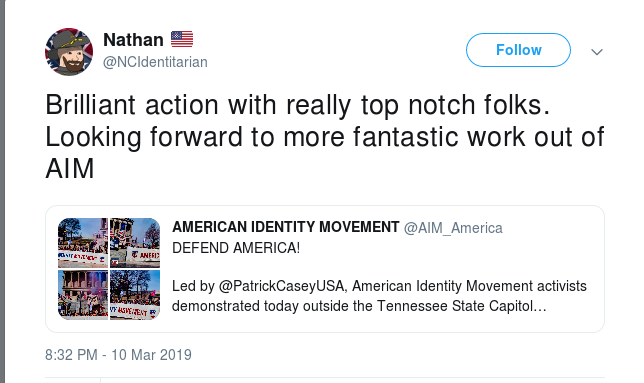Screen dimensions: 644x383
Task: Click the divider line beneath the timestamp
Action: [x=324, y=377]
